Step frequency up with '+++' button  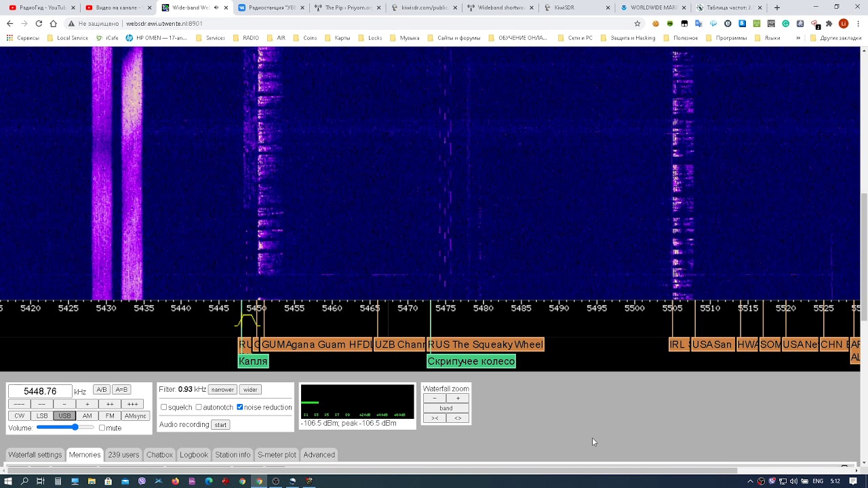[133, 404]
